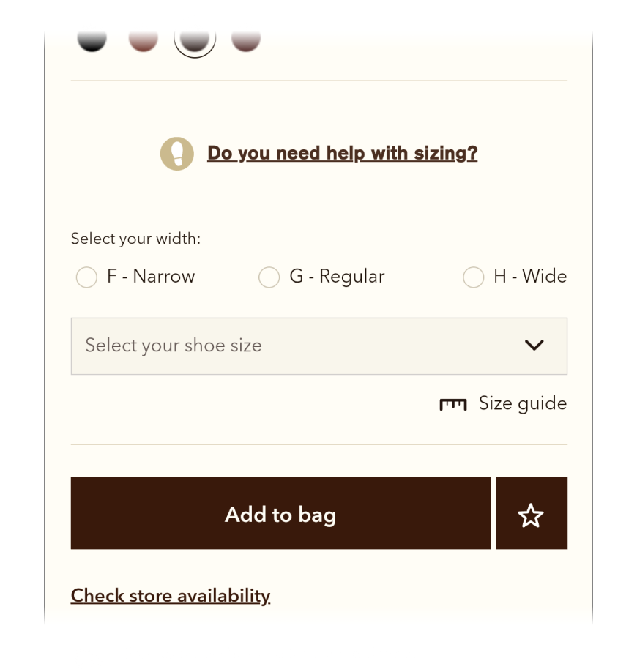Click the Add to bag button
This screenshot has height=672, width=637.
280,514
